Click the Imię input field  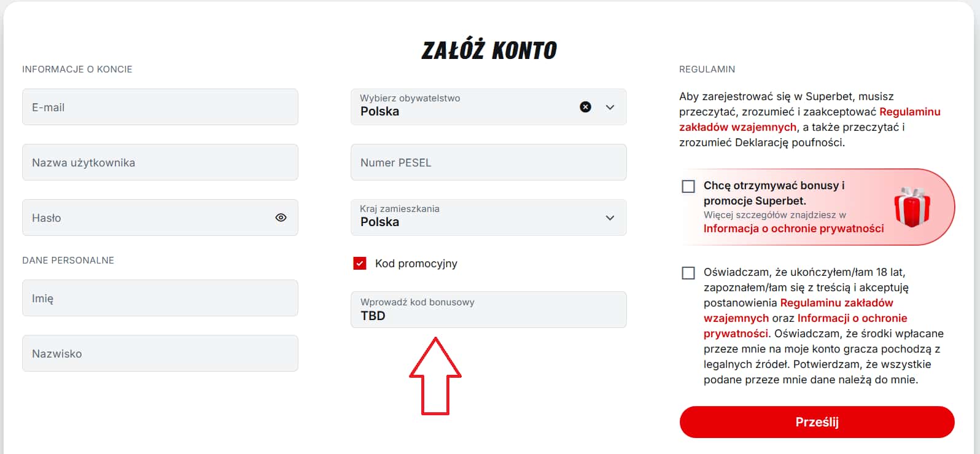coord(160,298)
